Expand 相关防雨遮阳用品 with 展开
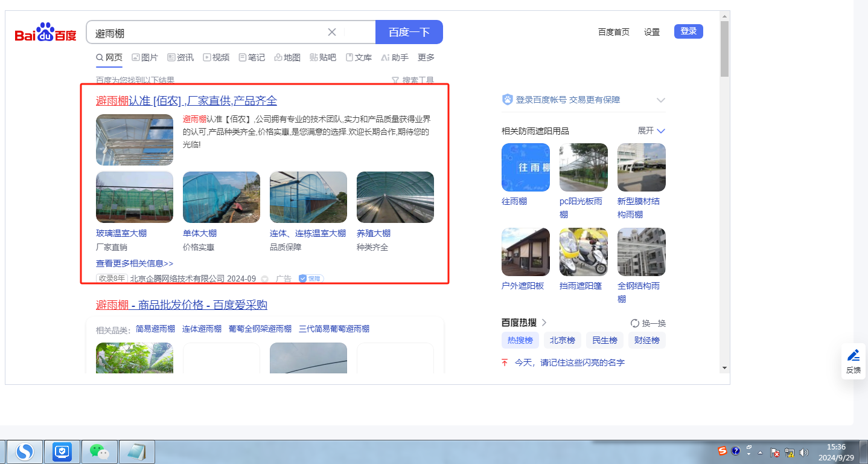Screen dimensions: 868x464 [x=652, y=130]
